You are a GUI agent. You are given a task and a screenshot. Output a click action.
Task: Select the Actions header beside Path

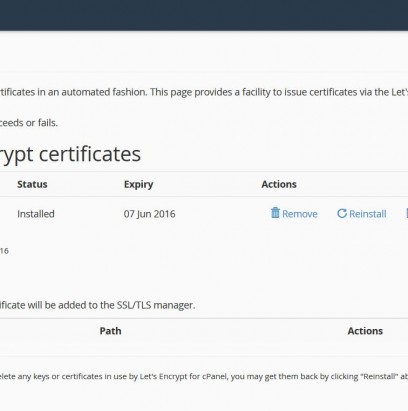point(365,331)
